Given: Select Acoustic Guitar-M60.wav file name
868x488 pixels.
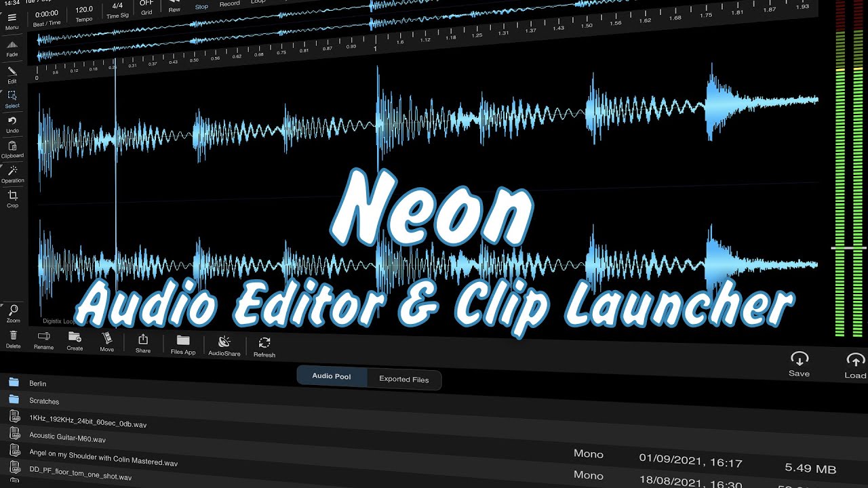Looking at the screenshot, I should (x=68, y=437).
